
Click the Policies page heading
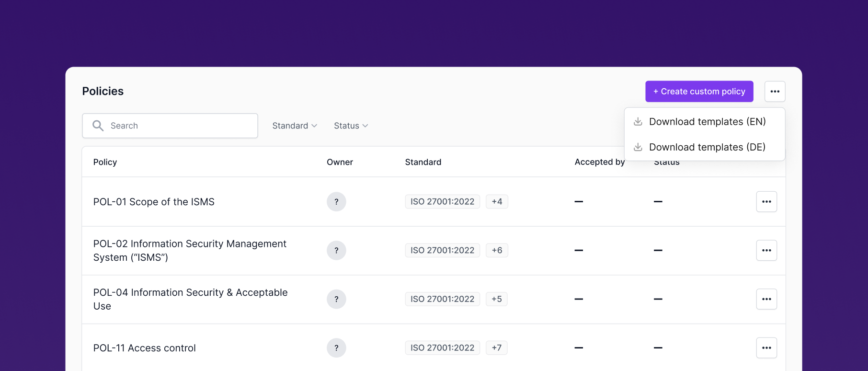(x=103, y=91)
